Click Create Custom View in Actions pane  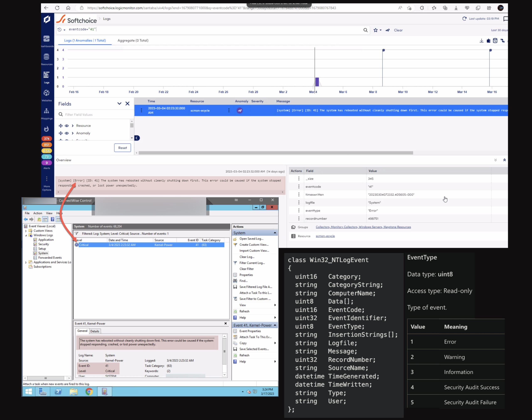click(x=254, y=245)
